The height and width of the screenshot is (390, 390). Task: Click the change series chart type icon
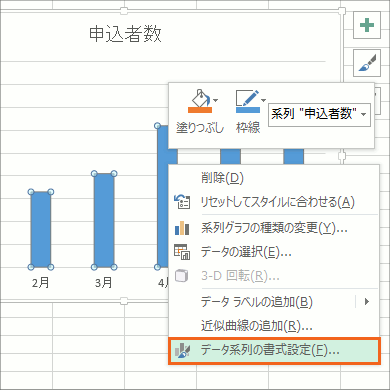click(182, 228)
